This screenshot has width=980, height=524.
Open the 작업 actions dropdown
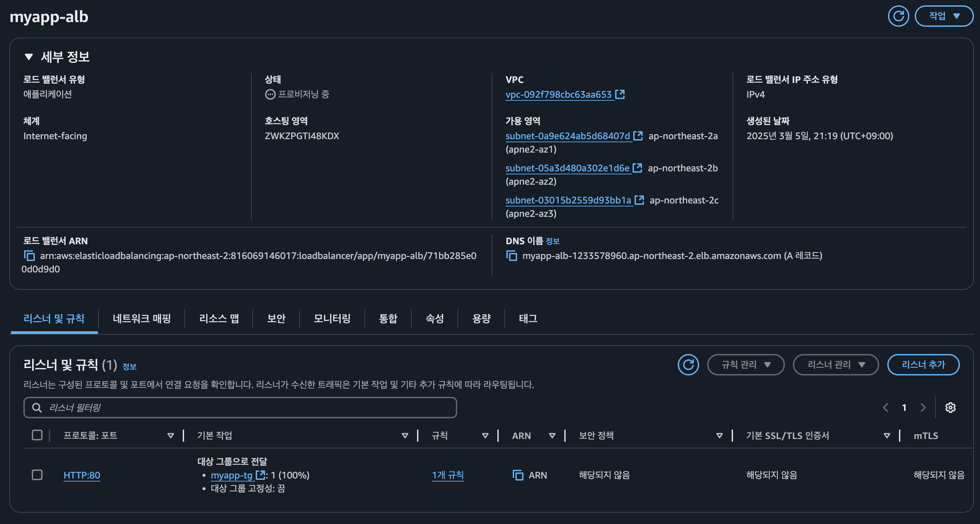(x=944, y=16)
